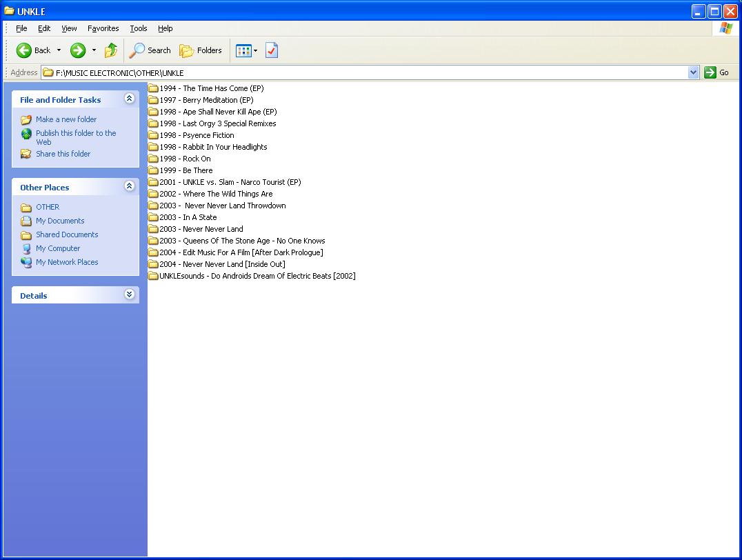
Task: Select folder icon of 1999 - Be There
Action: pos(153,170)
